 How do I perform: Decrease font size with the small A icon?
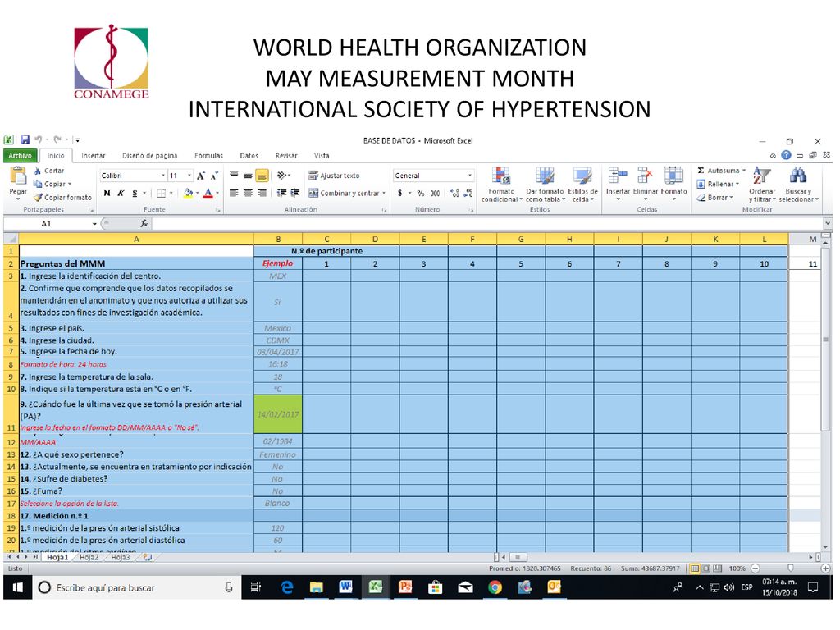point(214,176)
